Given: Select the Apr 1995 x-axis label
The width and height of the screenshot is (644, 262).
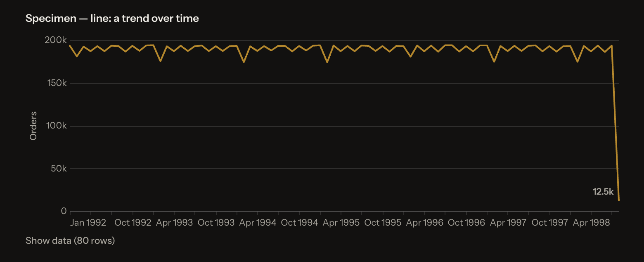Looking at the screenshot, I should [x=341, y=222].
